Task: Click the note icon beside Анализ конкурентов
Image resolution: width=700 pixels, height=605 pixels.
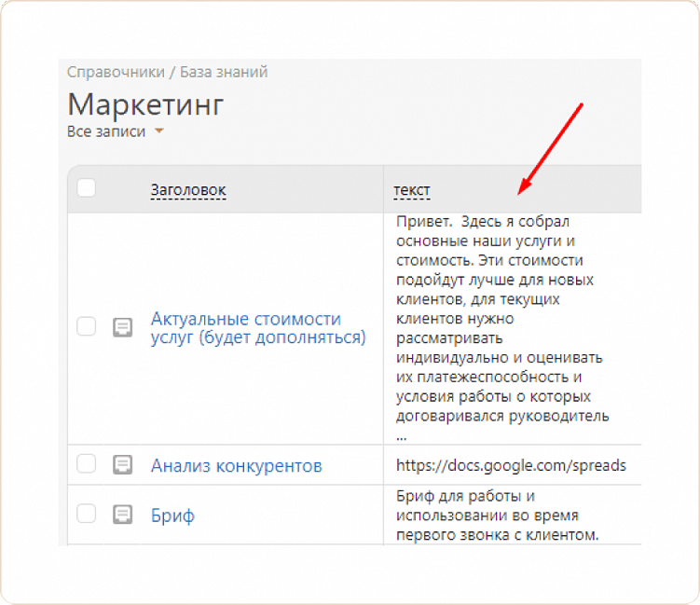Action: pyautogui.click(x=122, y=464)
